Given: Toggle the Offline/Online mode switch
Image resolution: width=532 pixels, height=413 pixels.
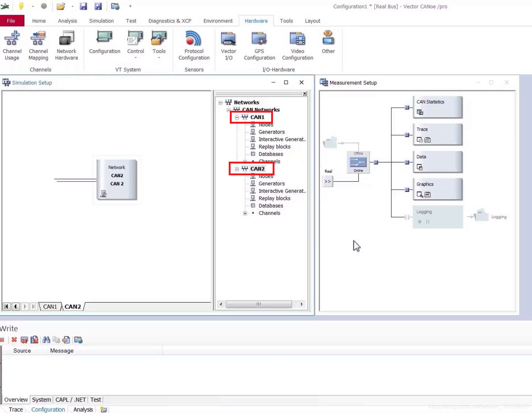Looking at the screenshot, I should tap(358, 162).
